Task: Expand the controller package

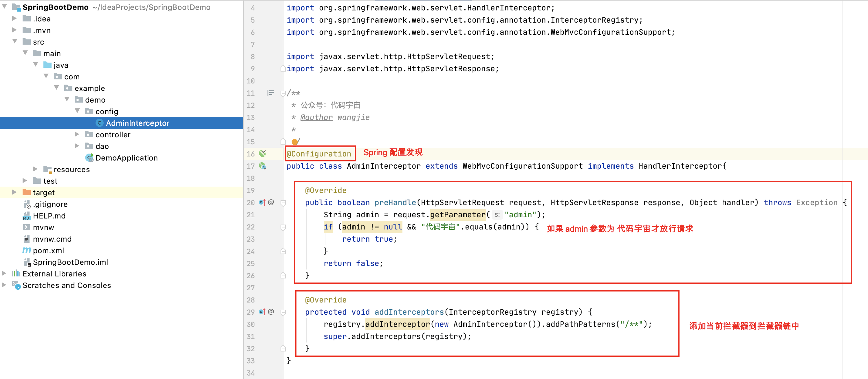Action: [77, 134]
